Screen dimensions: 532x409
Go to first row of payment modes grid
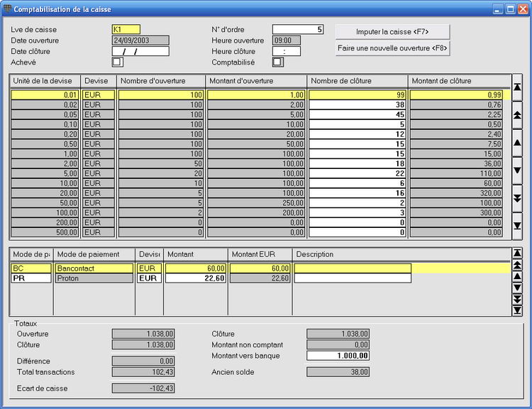(516, 253)
